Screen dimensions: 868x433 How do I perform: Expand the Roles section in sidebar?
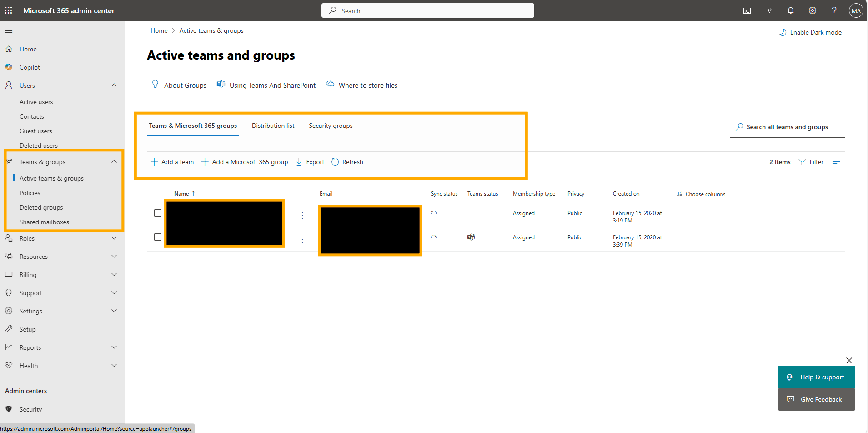click(x=114, y=238)
